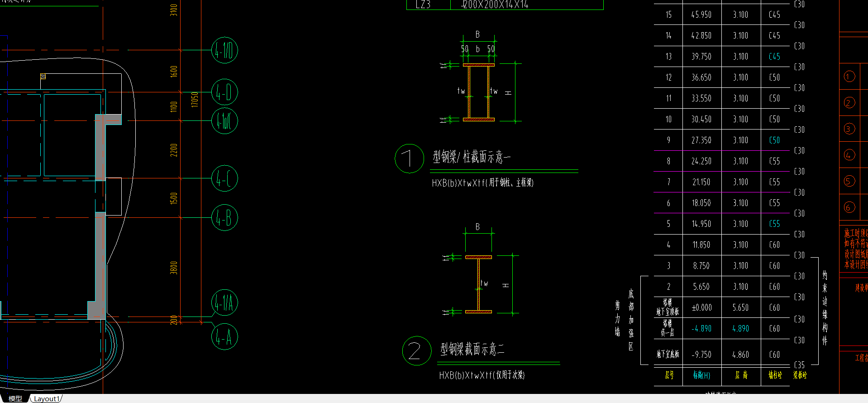Click the 层高 column header
This screenshot has height=403, width=868.
pyautogui.click(x=741, y=375)
